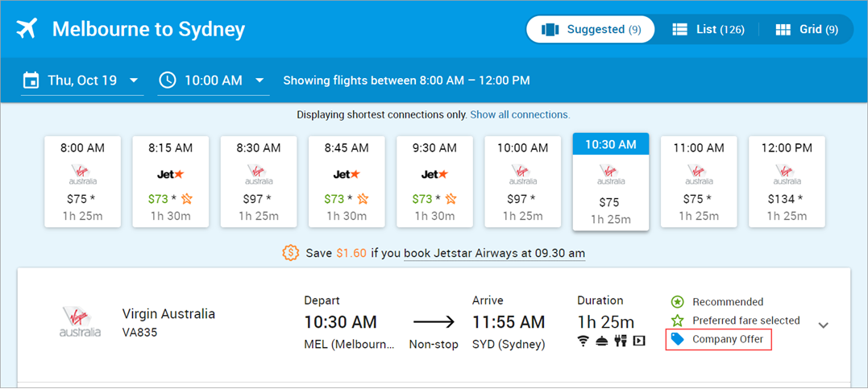
Task: Click the Show all connections link
Action: click(x=520, y=114)
